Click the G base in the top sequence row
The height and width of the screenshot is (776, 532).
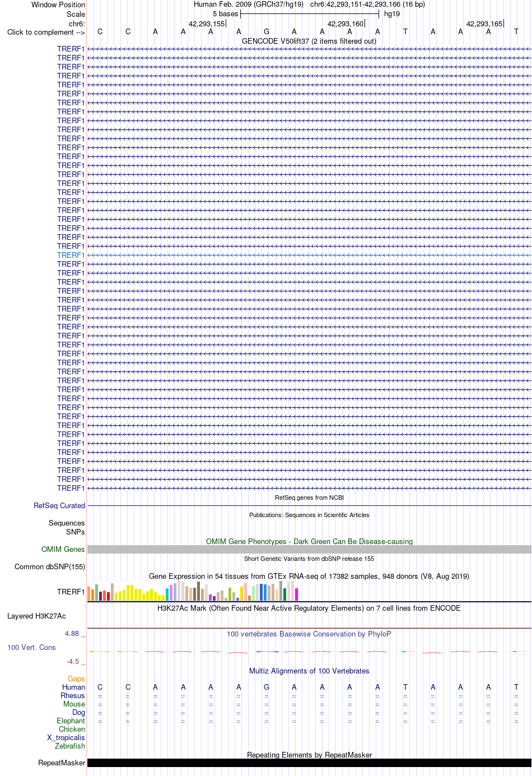(267, 32)
